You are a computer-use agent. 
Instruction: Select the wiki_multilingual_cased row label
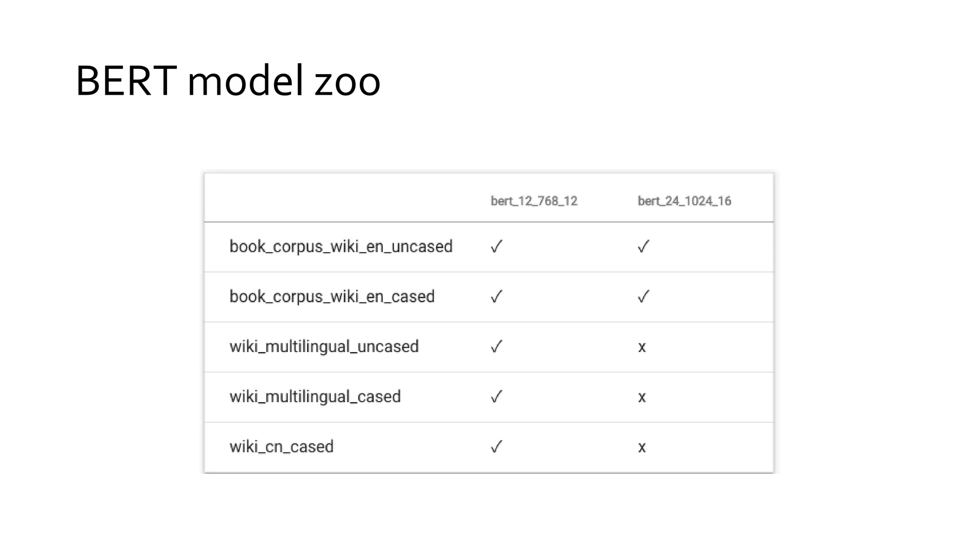pyautogui.click(x=315, y=397)
